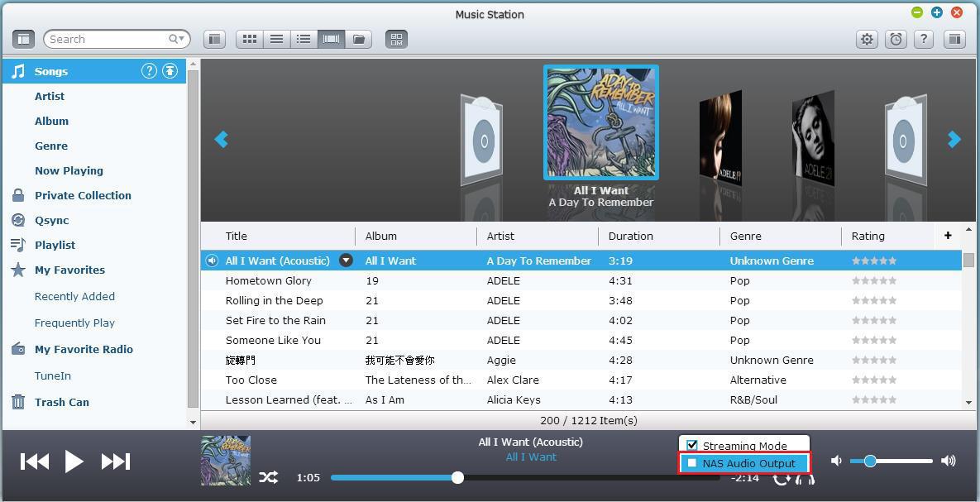Open the Trash Can
Screen dimensions: 980x502
(x=62, y=402)
